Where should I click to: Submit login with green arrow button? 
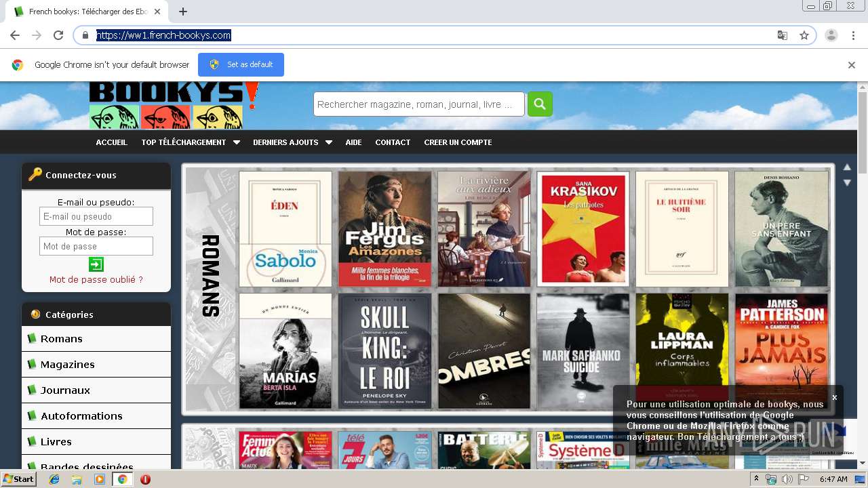[96, 264]
